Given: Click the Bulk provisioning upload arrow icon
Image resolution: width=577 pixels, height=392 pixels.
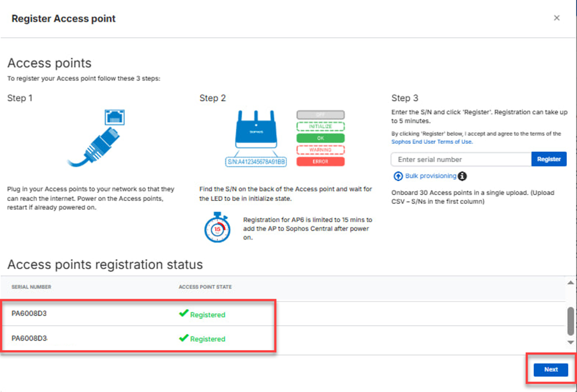Looking at the screenshot, I should pos(398,176).
